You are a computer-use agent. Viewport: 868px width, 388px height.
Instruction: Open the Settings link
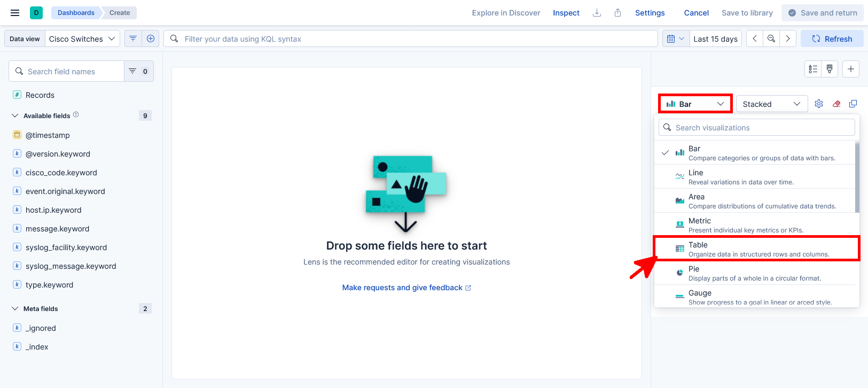[650, 13]
